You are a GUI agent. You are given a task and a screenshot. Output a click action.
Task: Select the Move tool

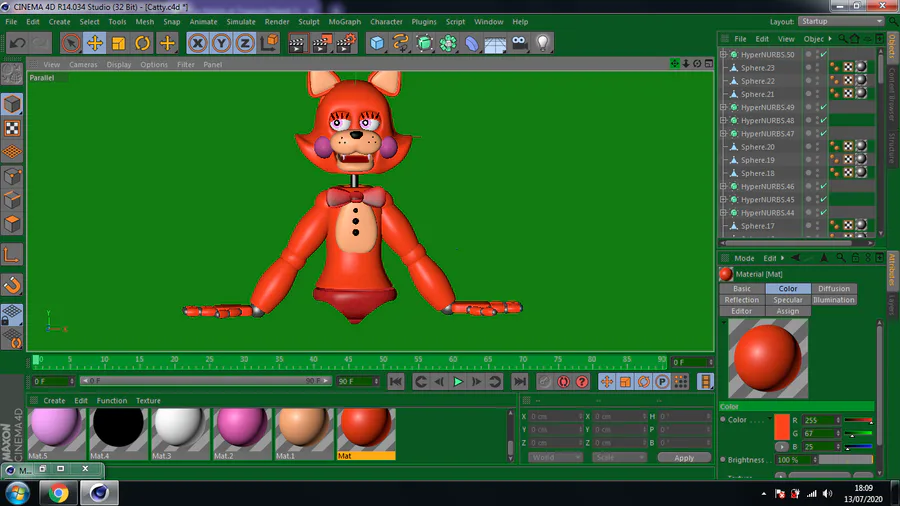[95, 43]
